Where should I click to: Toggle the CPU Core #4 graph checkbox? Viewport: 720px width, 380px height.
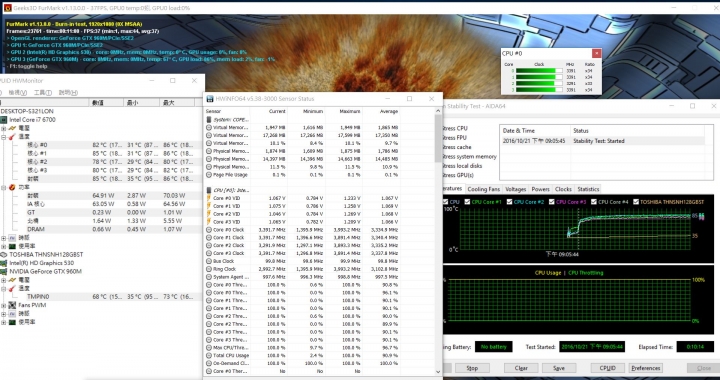(593, 202)
